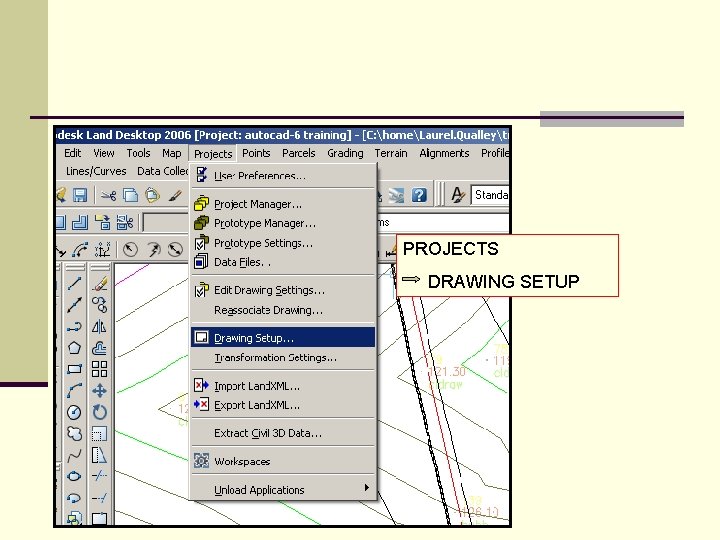Choose Import LandXML menu entry
The height and width of the screenshot is (540, 720).
[283, 386]
